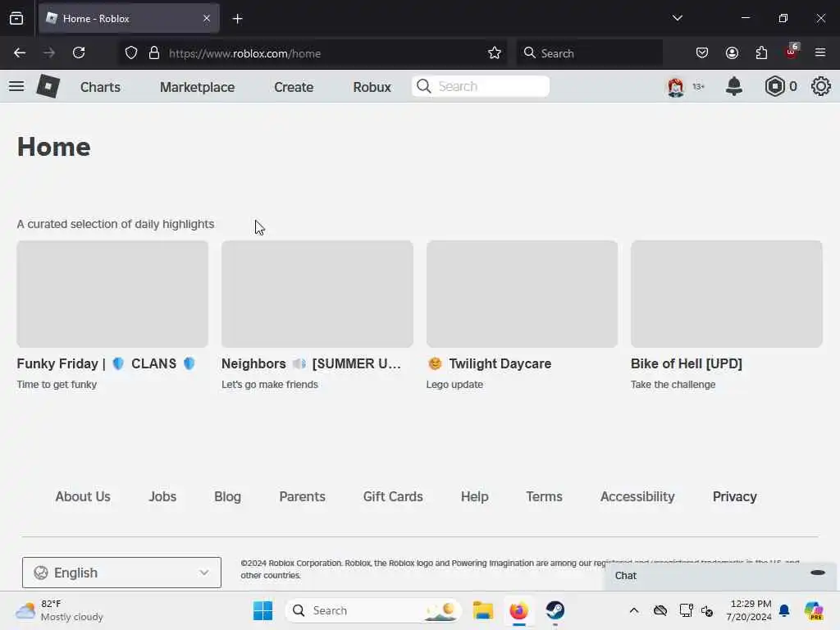This screenshot has width=840, height=630.
Task: Open the Extensions puzzle icon
Action: tap(761, 53)
